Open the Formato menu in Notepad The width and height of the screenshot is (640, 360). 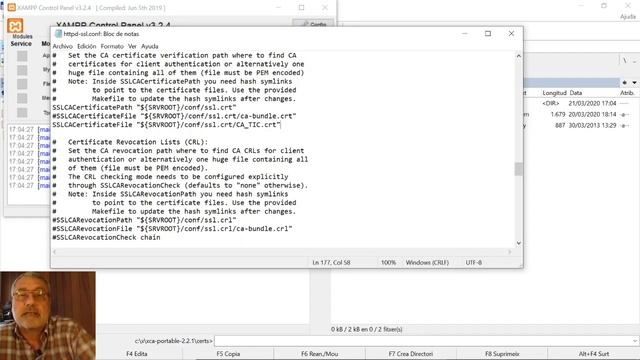tap(112, 47)
